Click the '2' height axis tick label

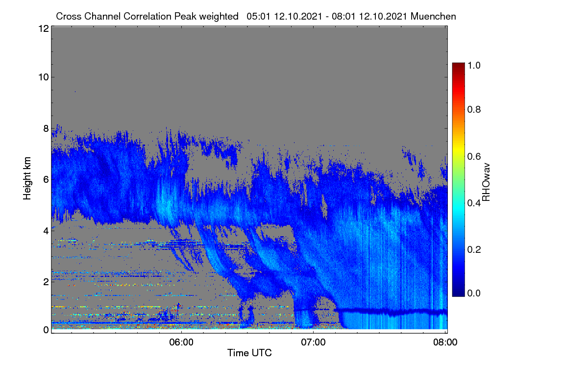(46, 281)
